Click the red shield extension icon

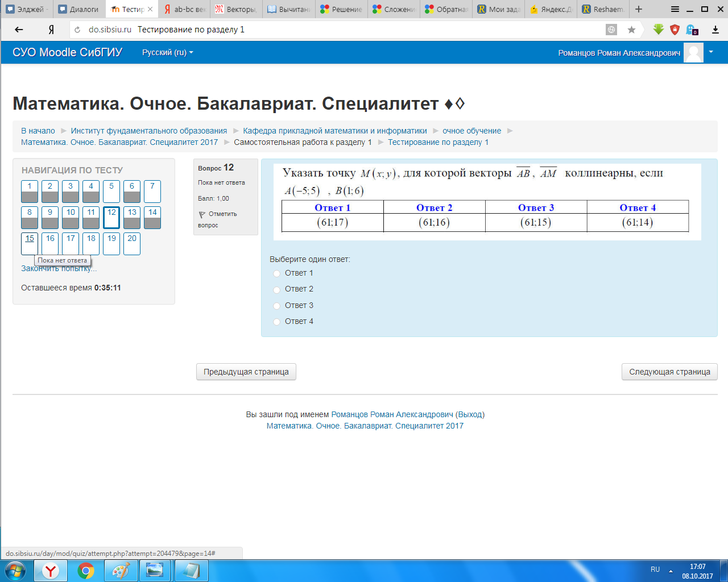pyautogui.click(x=675, y=30)
